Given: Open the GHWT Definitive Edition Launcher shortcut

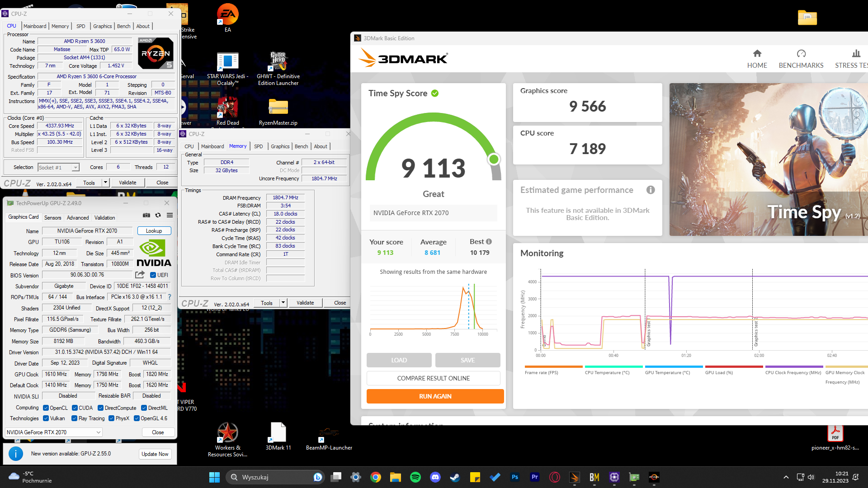Looking at the screenshot, I should 278,69.
